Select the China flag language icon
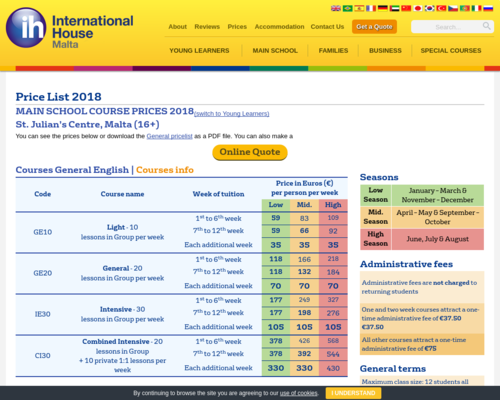This screenshot has height=400, width=500. (x=406, y=8)
